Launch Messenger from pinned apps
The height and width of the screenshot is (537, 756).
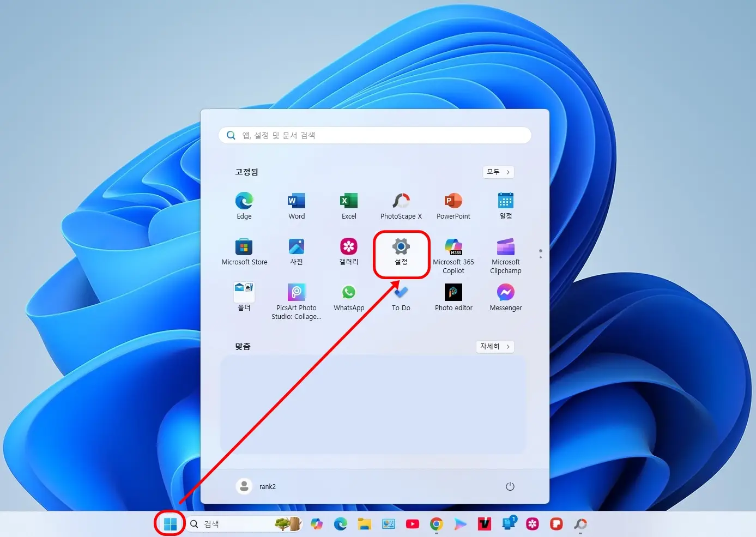click(x=506, y=297)
